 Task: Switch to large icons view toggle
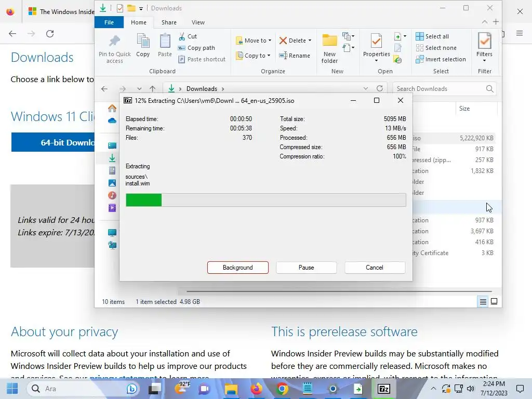pos(494,301)
